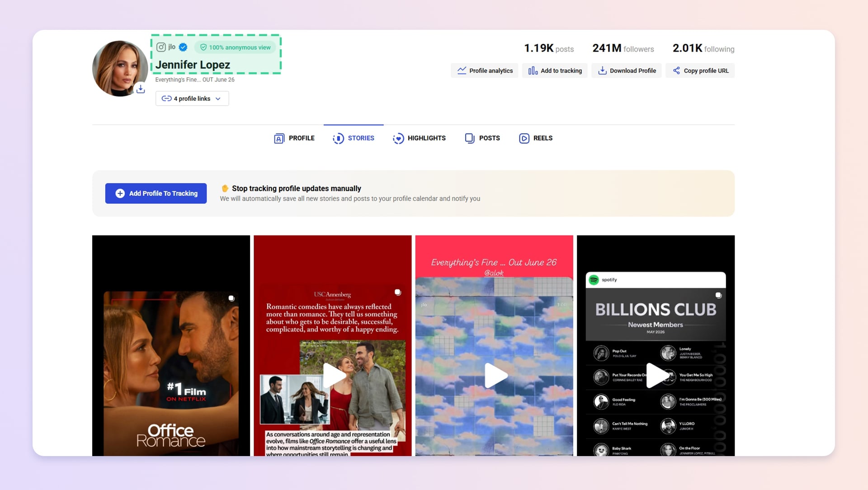Click the Jennifer Lopez name heading
This screenshot has height=490, width=868.
click(x=193, y=65)
